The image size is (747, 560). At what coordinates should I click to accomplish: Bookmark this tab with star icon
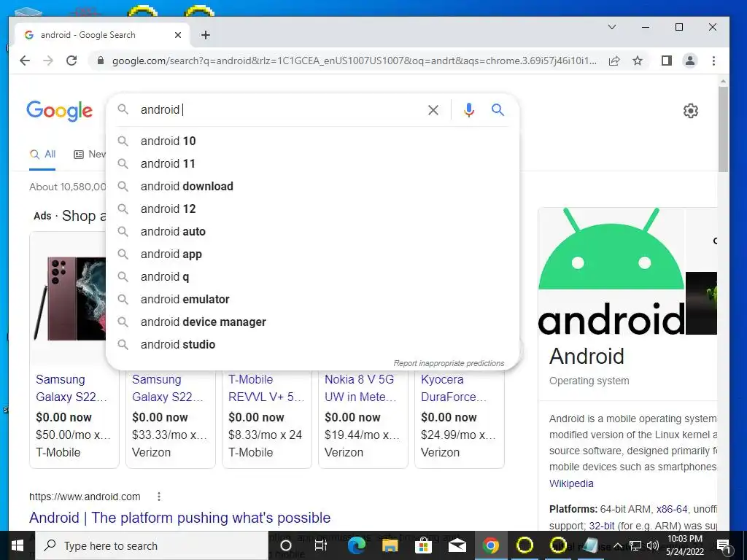point(638,61)
